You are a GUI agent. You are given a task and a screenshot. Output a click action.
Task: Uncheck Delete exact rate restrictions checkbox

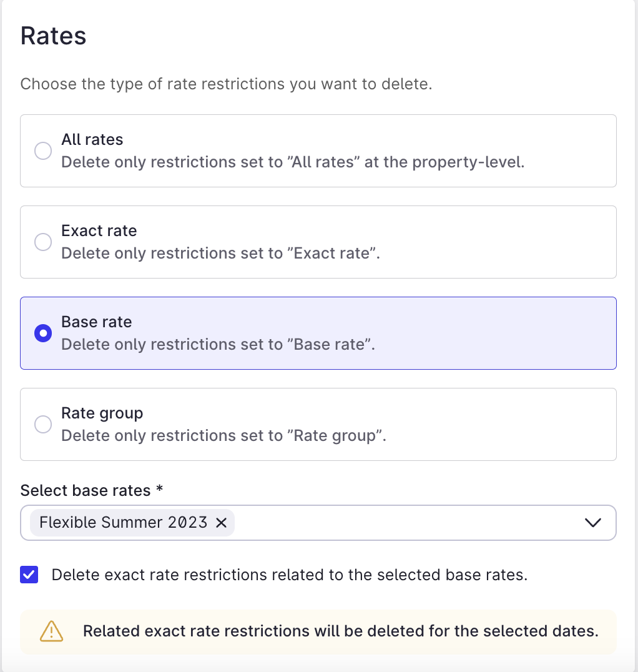tap(29, 575)
